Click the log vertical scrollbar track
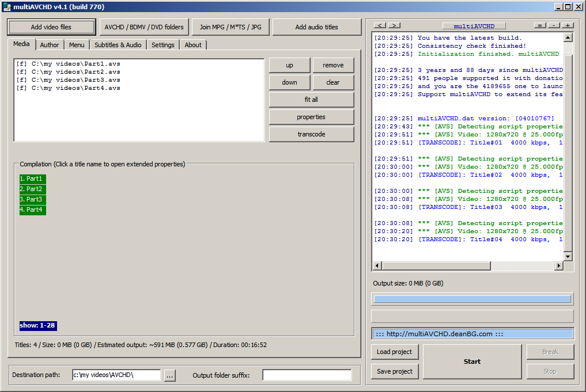The height and width of the screenshot is (392, 586). pyautogui.click(x=568, y=147)
